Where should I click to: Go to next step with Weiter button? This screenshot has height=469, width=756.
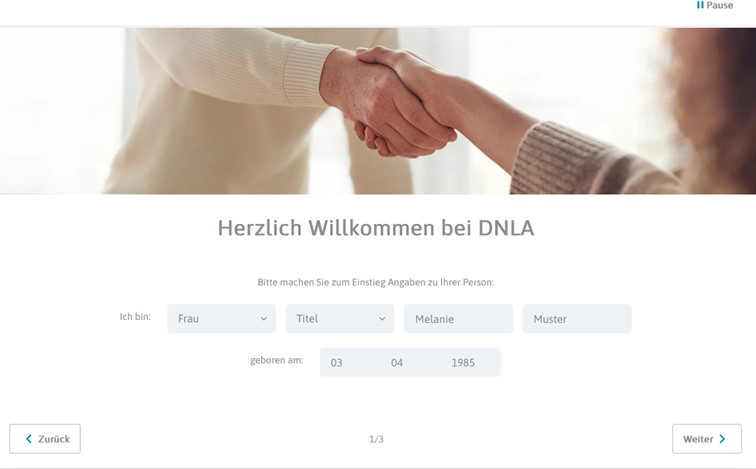707,439
